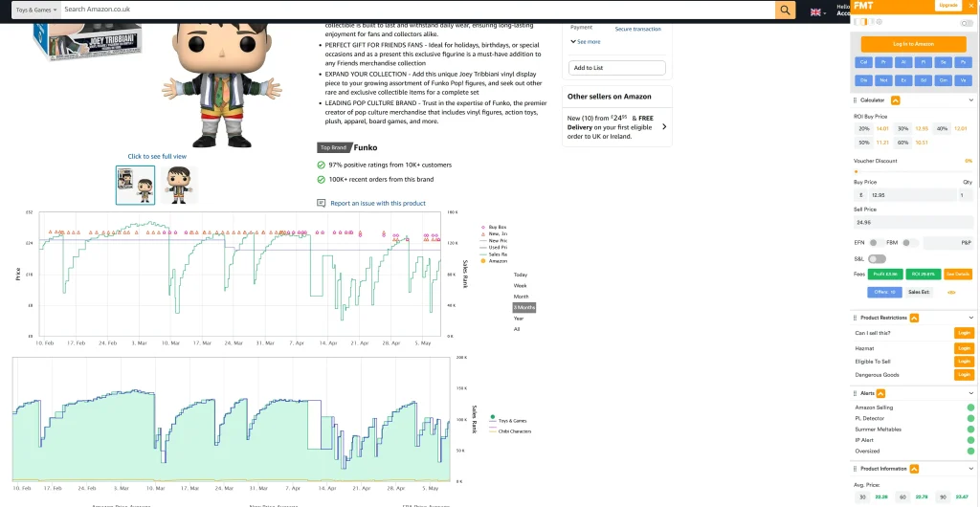The width and height of the screenshot is (980, 507).
Task: Click the FMT Upgrade button
Action: tap(948, 5)
